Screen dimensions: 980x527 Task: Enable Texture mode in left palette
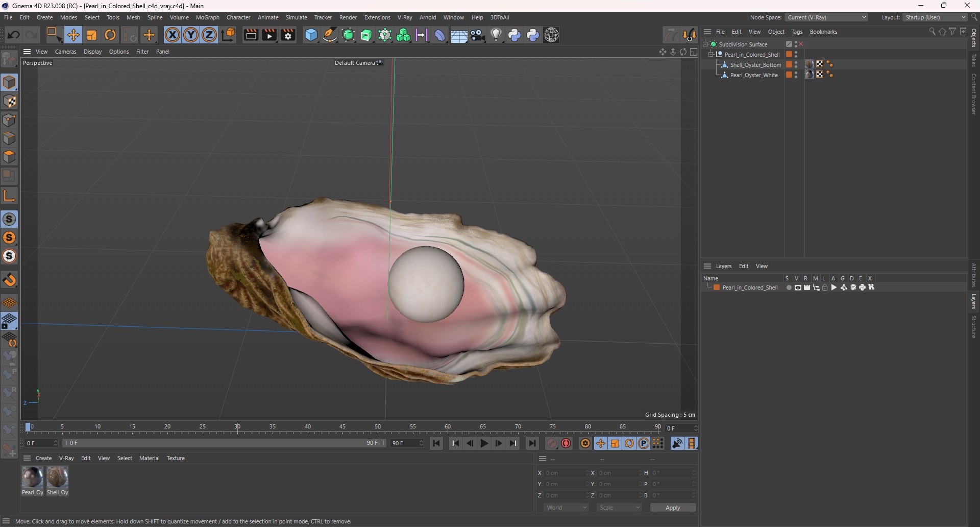point(10,101)
